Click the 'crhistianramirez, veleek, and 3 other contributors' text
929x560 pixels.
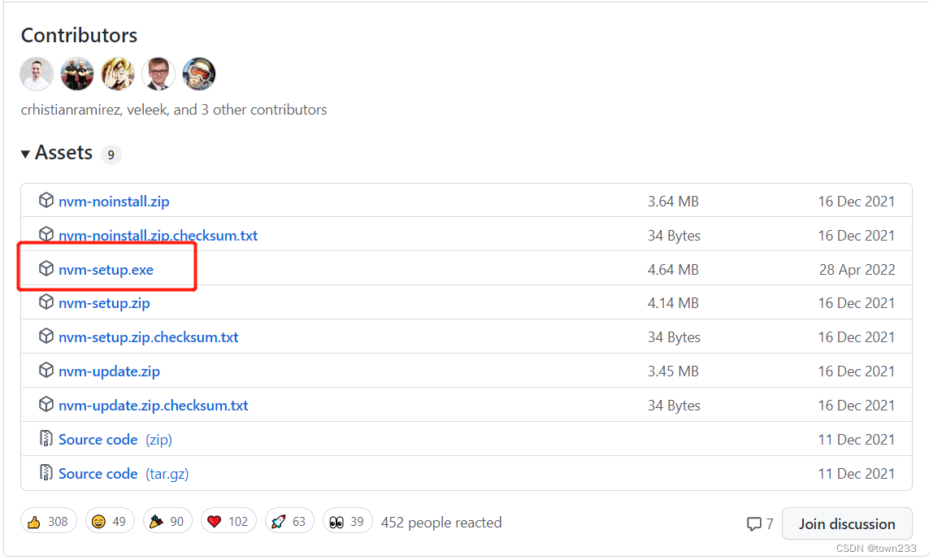pos(174,110)
